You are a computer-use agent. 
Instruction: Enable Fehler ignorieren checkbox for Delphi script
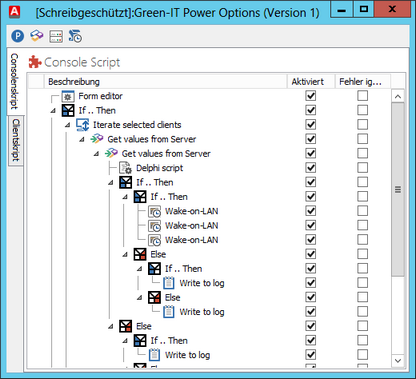[363, 168]
